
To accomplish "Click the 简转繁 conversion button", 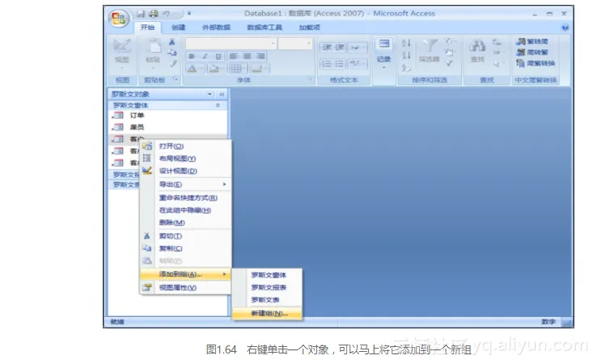I will pyautogui.click(x=532, y=52).
